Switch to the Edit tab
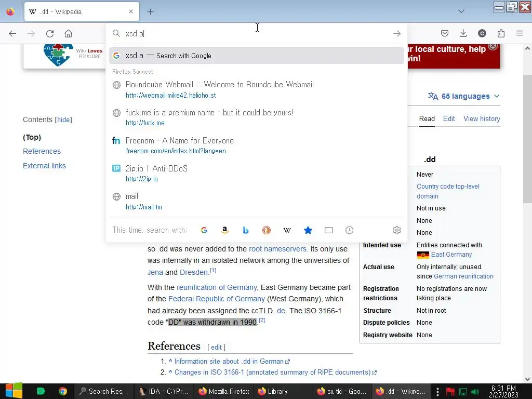The width and height of the screenshot is (532, 399). click(x=449, y=119)
